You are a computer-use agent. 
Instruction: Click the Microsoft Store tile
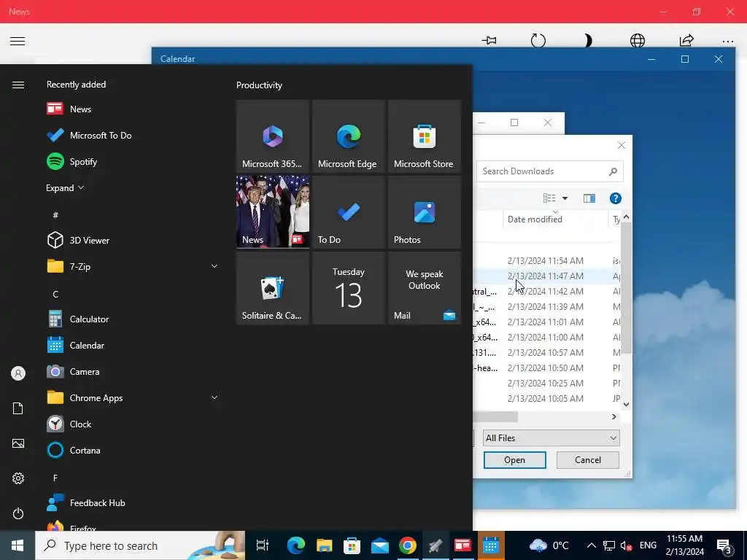424,136
